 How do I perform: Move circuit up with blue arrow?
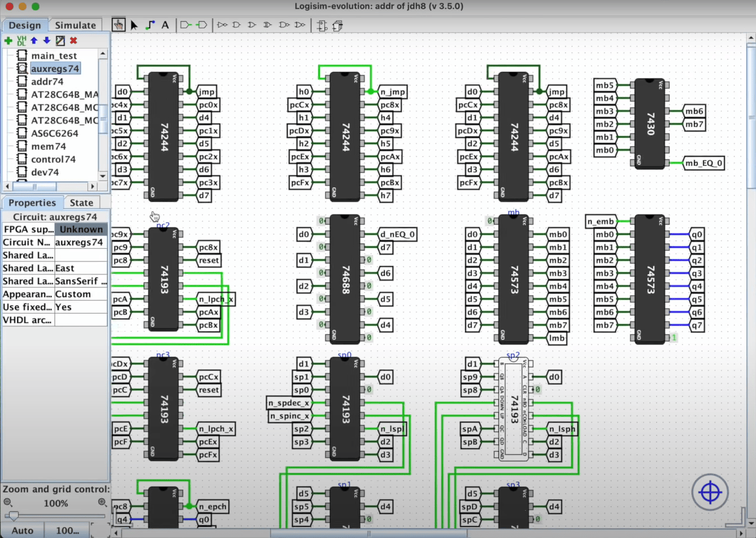pos(34,40)
